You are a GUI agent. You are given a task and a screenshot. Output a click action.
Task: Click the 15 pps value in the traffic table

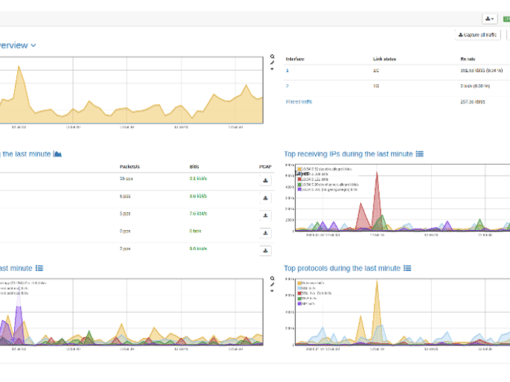pyautogui.click(x=126, y=179)
